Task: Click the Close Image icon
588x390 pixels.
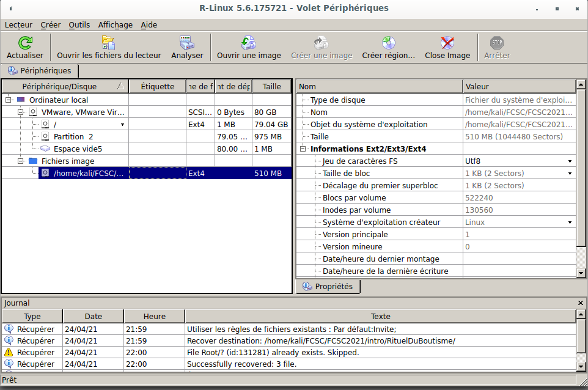Action: (447, 43)
